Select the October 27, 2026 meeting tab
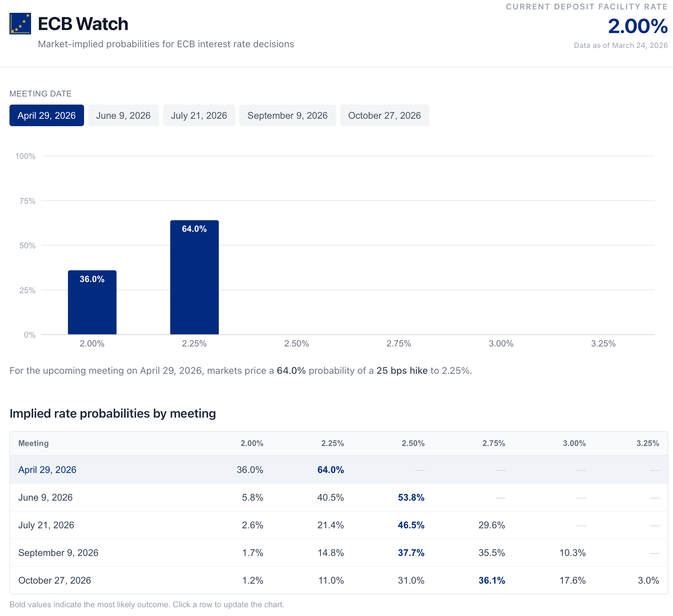Viewport: 673px width, 616px height. coord(384,115)
